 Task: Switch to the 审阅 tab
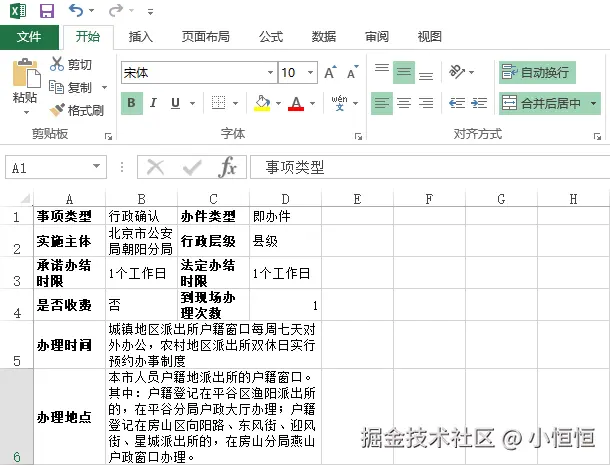377,37
